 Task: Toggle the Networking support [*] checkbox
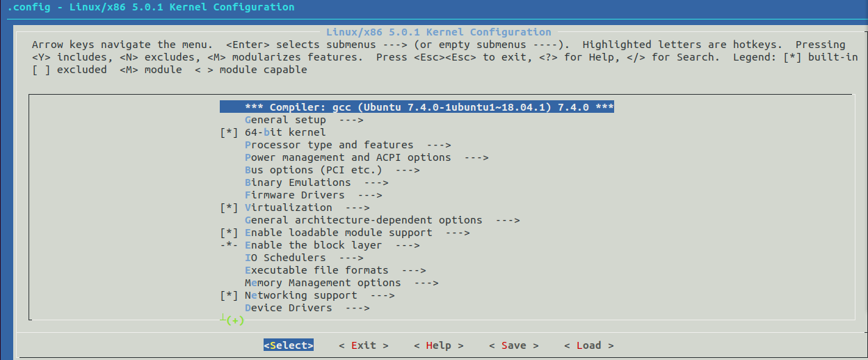[229, 295]
